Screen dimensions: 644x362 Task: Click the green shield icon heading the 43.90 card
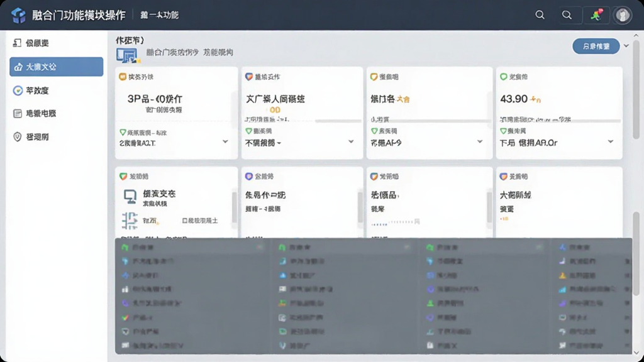click(504, 77)
